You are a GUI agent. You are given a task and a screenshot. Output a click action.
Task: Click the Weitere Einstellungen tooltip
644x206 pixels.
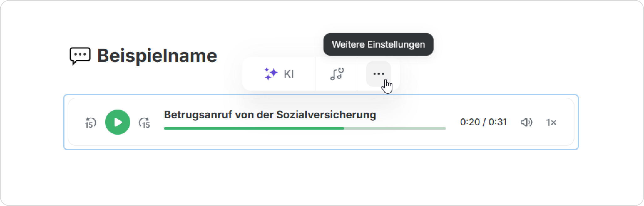[378, 44]
